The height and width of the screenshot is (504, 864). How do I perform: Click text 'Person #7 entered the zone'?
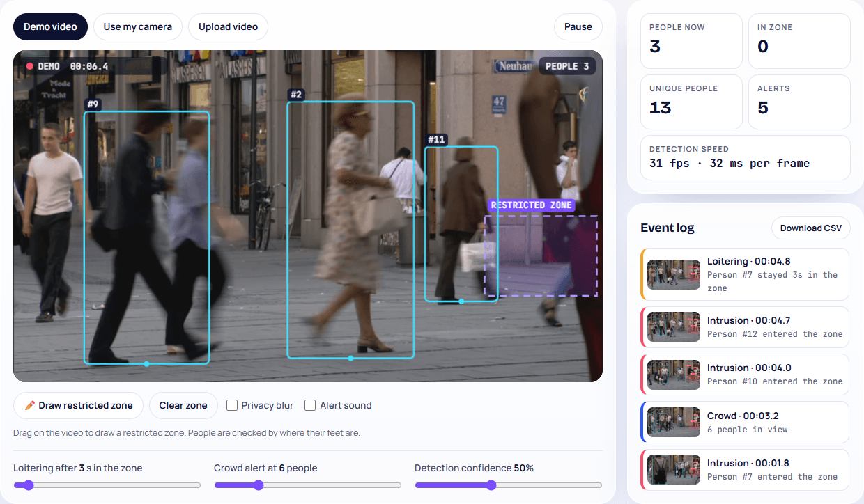click(772, 477)
